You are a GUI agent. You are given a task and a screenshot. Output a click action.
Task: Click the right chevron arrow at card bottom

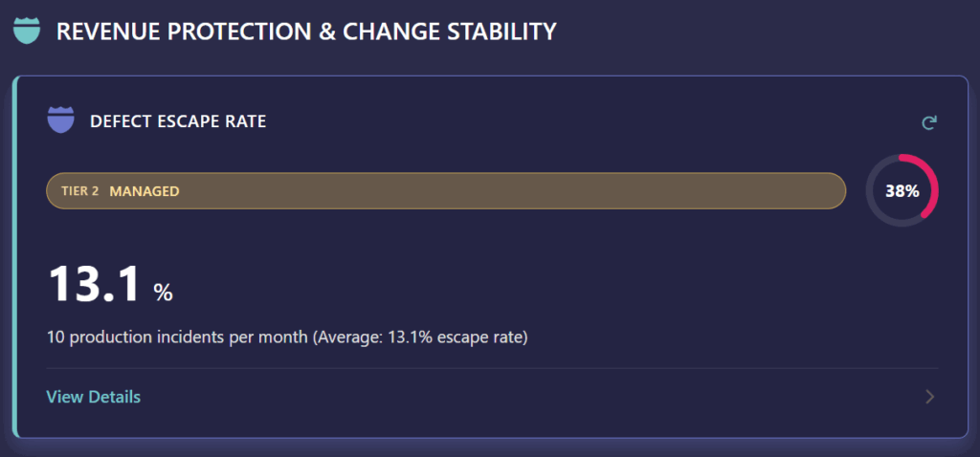pos(929,397)
